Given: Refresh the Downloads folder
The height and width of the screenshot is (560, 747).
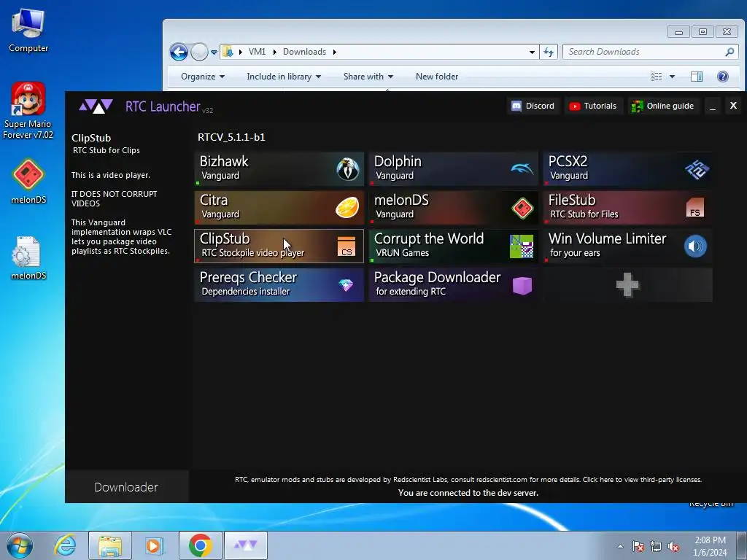Looking at the screenshot, I should coord(549,52).
